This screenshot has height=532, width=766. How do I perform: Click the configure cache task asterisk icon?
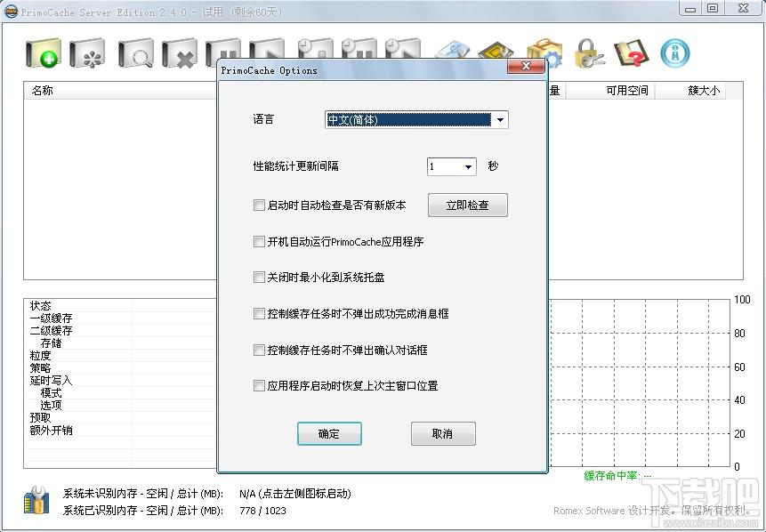(87, 52)
